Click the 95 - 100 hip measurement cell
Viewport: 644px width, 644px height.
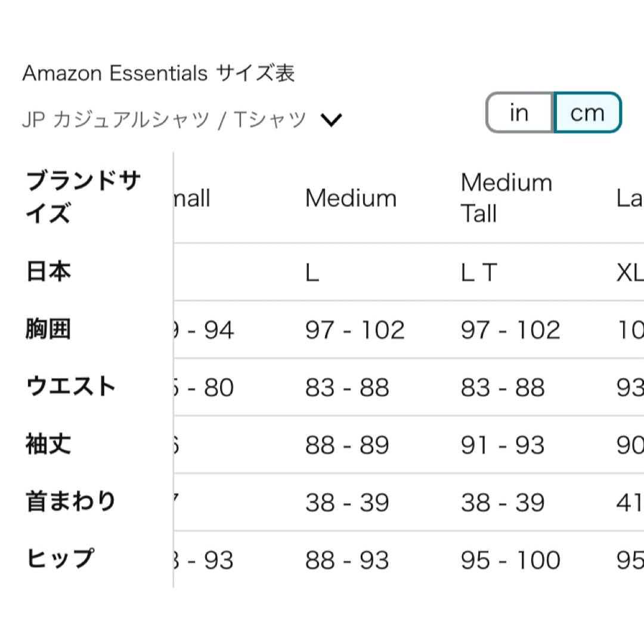pos(510,560)
